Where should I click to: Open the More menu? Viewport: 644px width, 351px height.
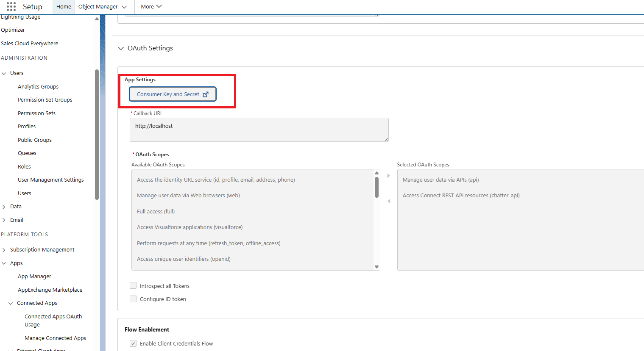click(x=151, y=7)
